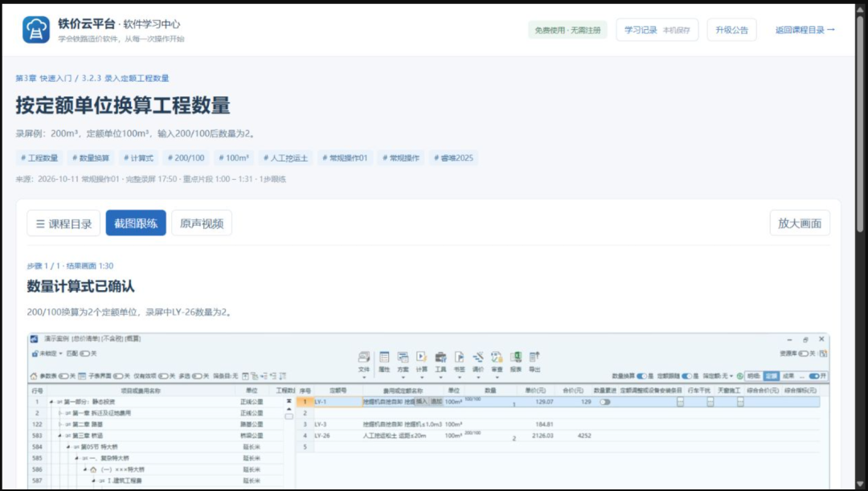Click the LY-26 table cell
Image resolution: width=868 pixels, height=491 pixels.
[338, 436]
